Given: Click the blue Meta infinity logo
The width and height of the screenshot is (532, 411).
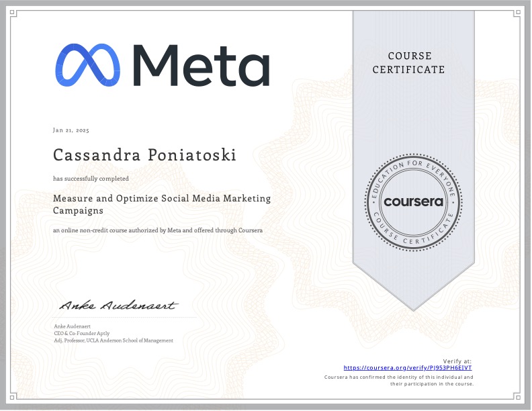Looking at the screenshot, I should (88, 66).
